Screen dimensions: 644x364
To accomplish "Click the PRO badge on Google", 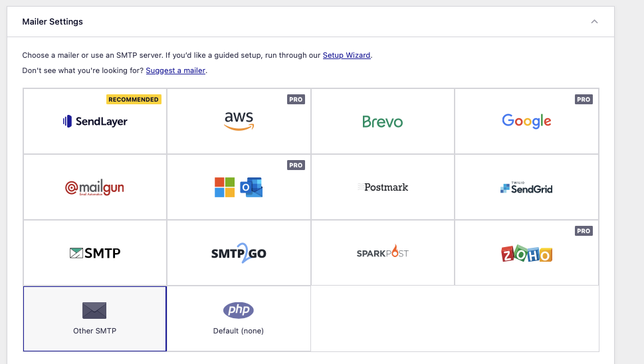I will [584, 100].
